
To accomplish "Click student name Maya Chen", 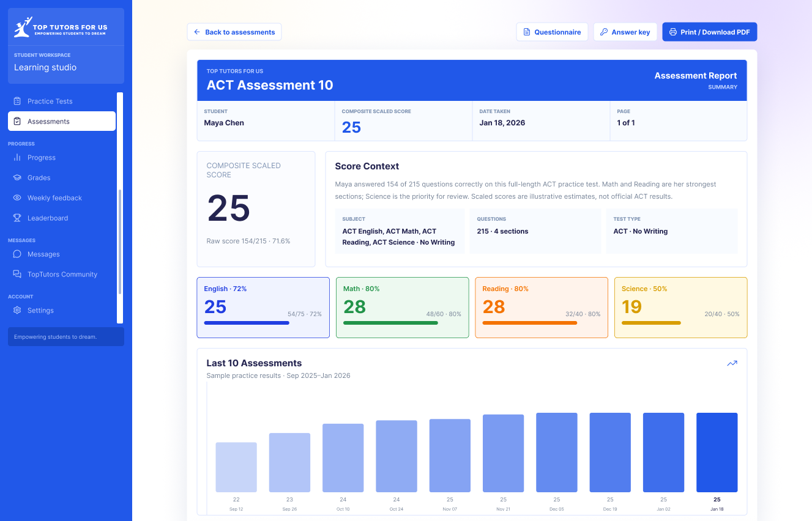I will [x=224, y=123].
